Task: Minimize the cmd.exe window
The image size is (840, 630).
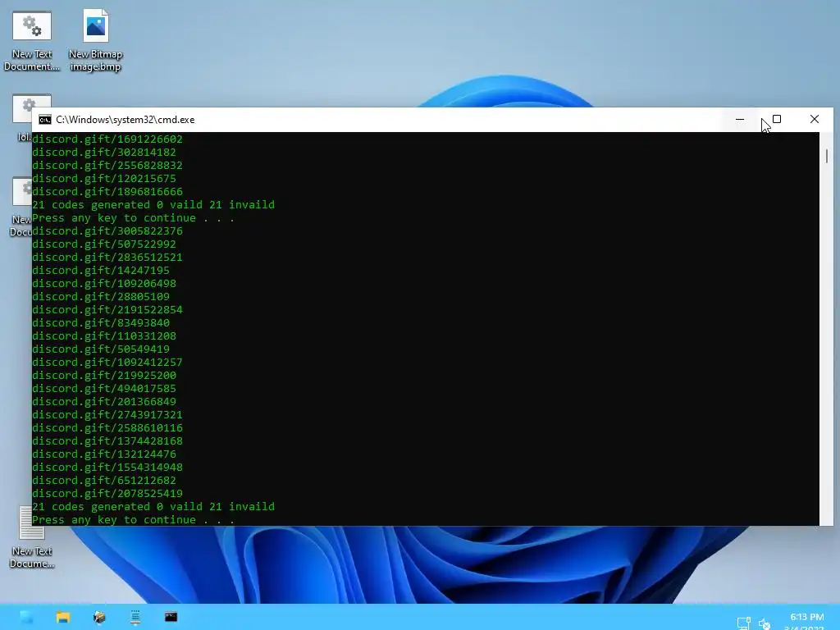Action: [740, 120]
